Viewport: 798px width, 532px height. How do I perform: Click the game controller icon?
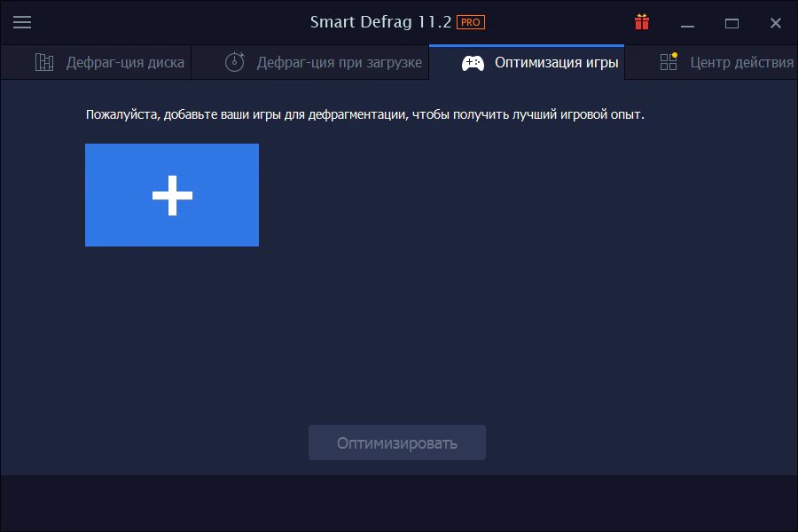473,63
